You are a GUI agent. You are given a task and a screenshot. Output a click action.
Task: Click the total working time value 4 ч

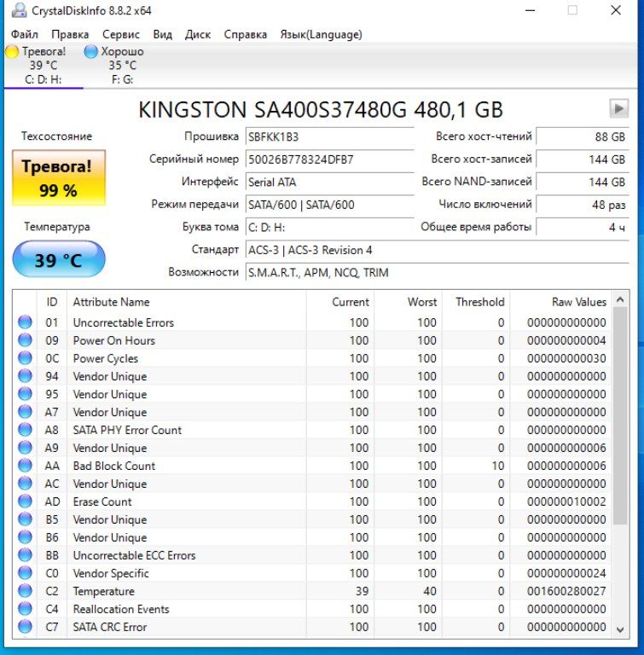582,227
